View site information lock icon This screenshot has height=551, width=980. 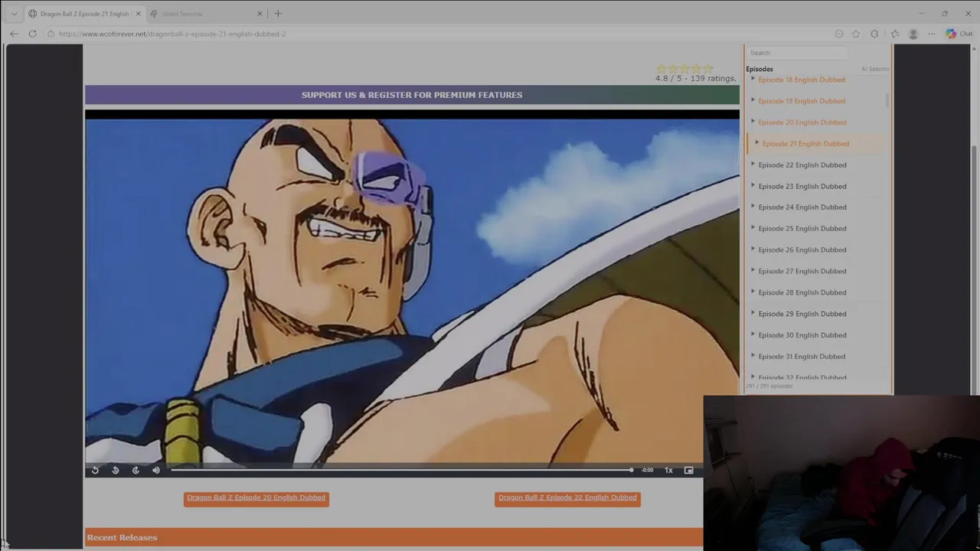(51, 34)
